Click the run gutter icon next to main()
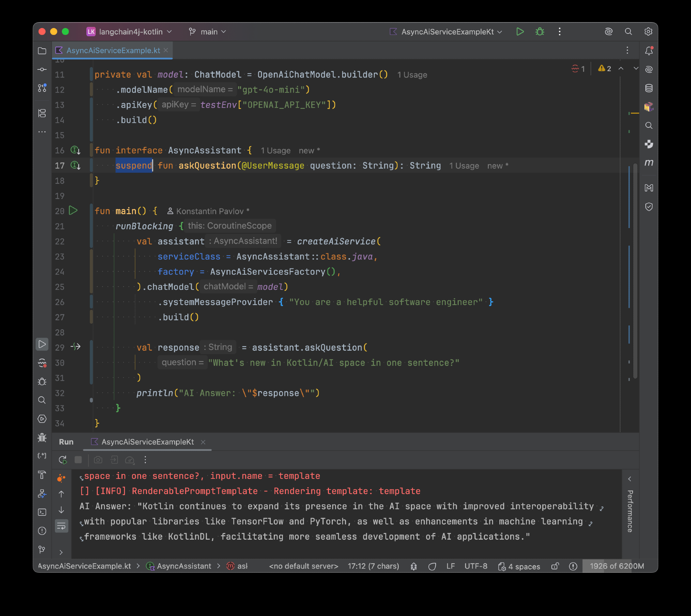691x616 pixels. click(73, 210)
